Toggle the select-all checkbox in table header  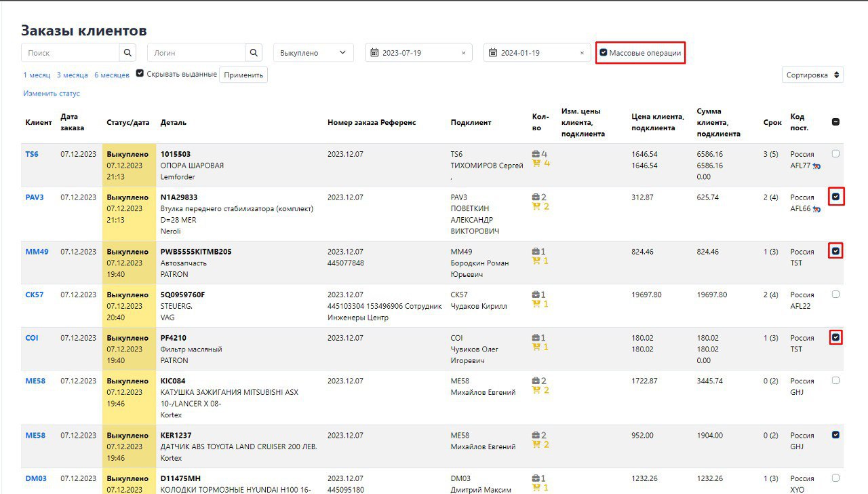point(835,122)
